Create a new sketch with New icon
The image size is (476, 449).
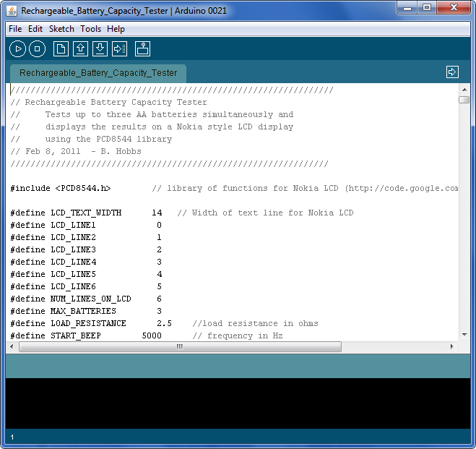61,48
